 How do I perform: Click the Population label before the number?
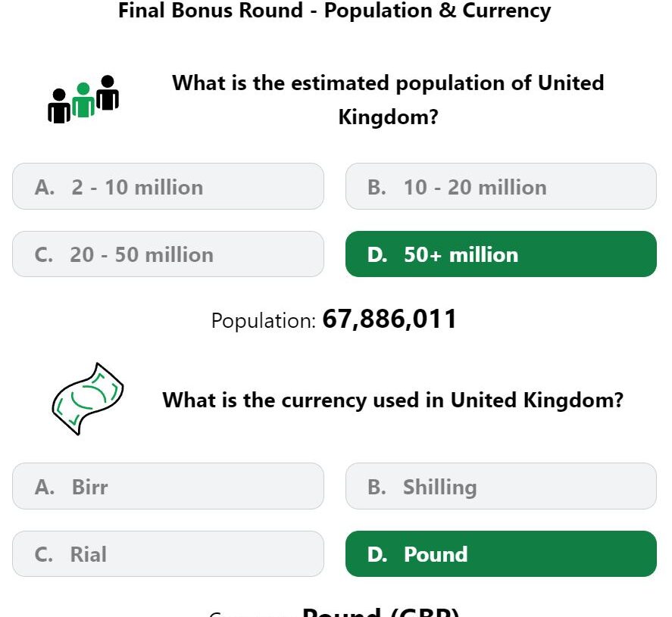(x=264, y=321)
